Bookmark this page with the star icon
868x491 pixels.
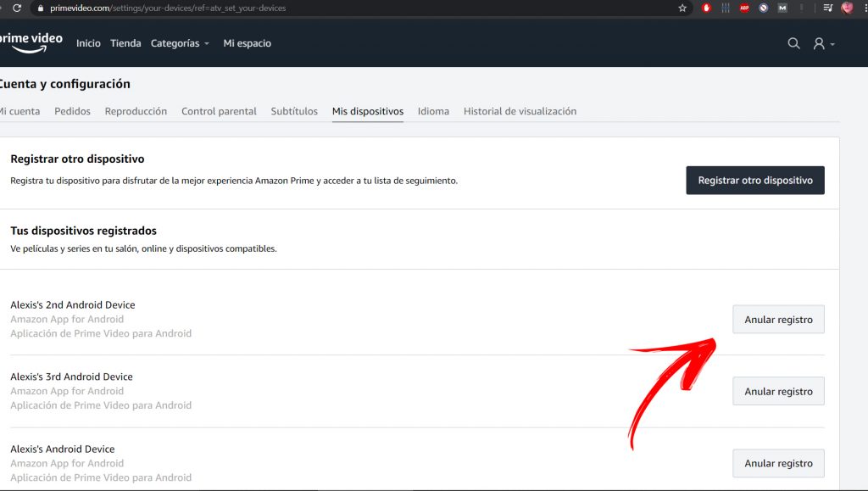click(682, 8)
